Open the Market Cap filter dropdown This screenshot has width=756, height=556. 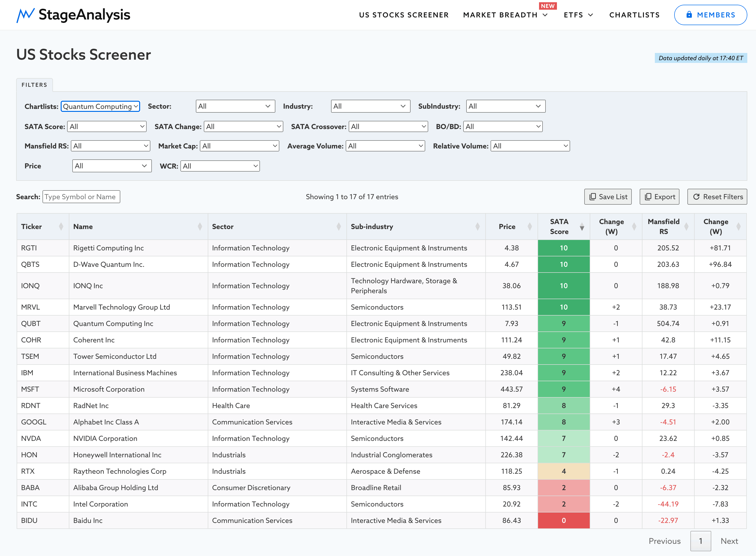(x=239, y=146)
